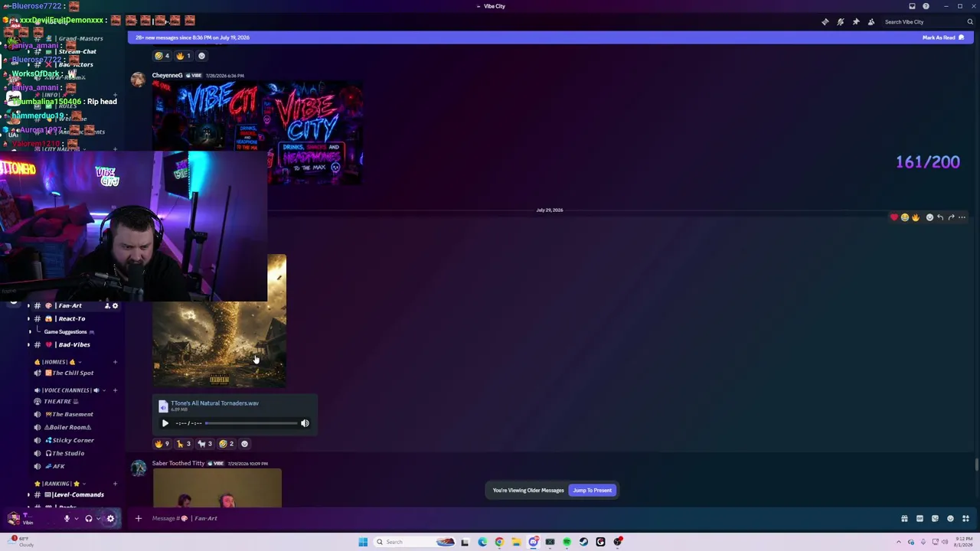Open the tornado artwork image
Viewport: 980px width, 551px height.
coord(220,321)
